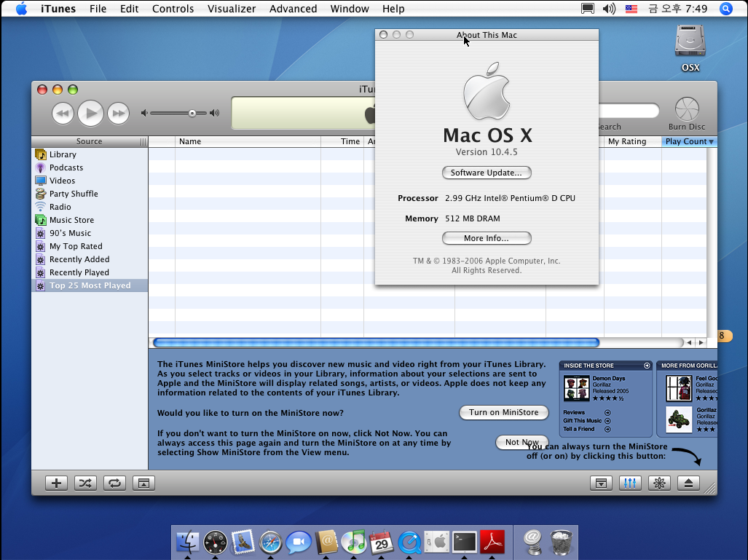The height and width of the screenshot is (560, 748).
Task: Open Terminal from the Dock
Action: click(465, 543)
